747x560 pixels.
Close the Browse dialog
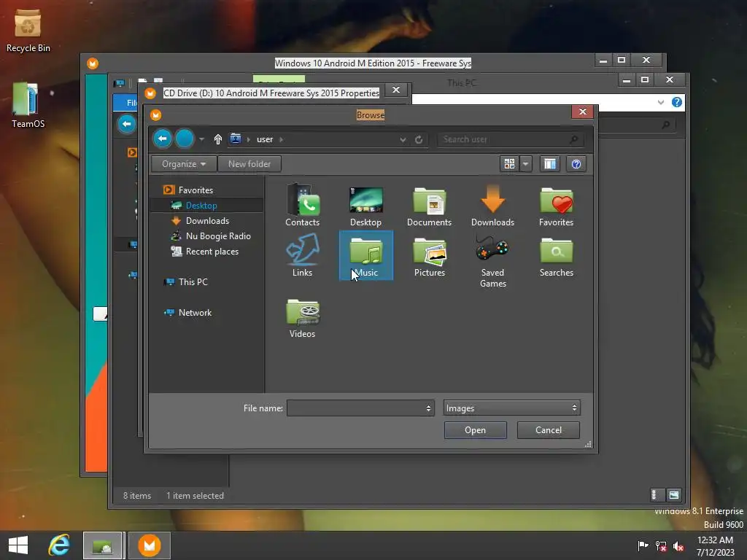pos(582,112)
